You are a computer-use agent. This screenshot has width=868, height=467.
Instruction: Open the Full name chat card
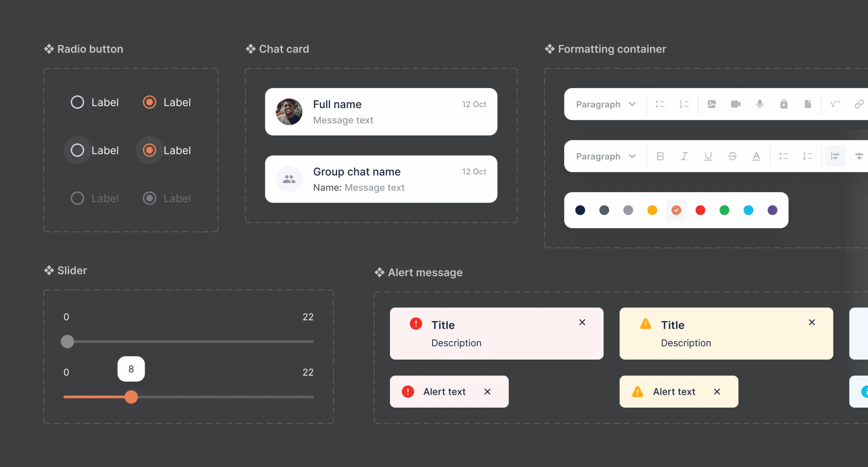click(x=381, y=112)
